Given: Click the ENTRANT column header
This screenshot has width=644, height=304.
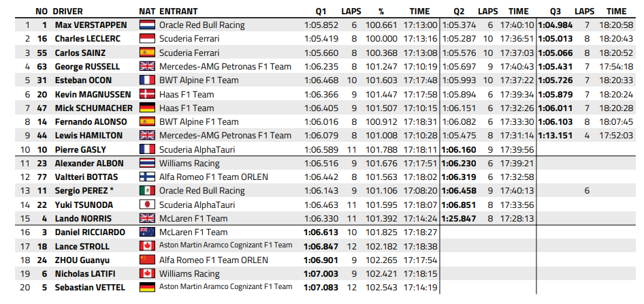Looking at the screenshot, I should tap(178, 12).
